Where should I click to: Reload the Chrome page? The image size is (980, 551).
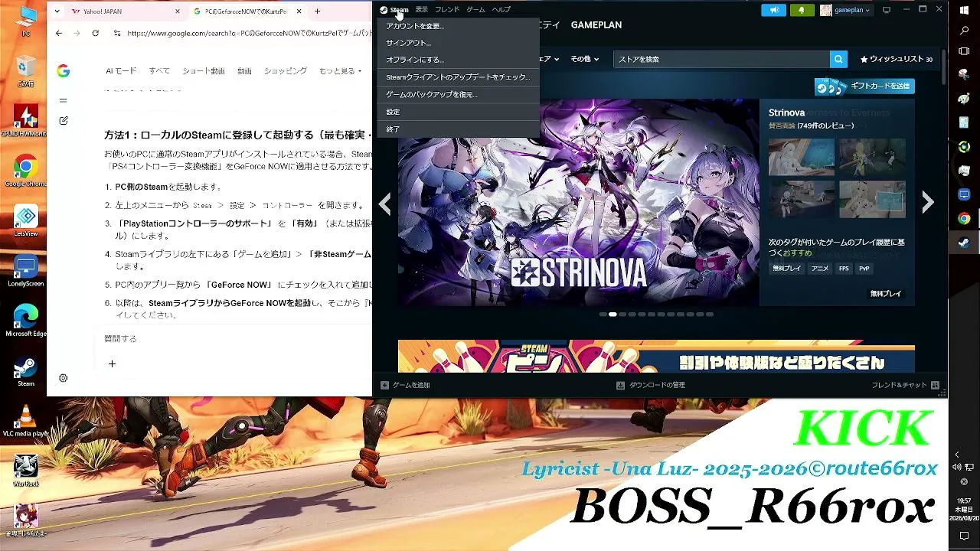coord(95,33)
